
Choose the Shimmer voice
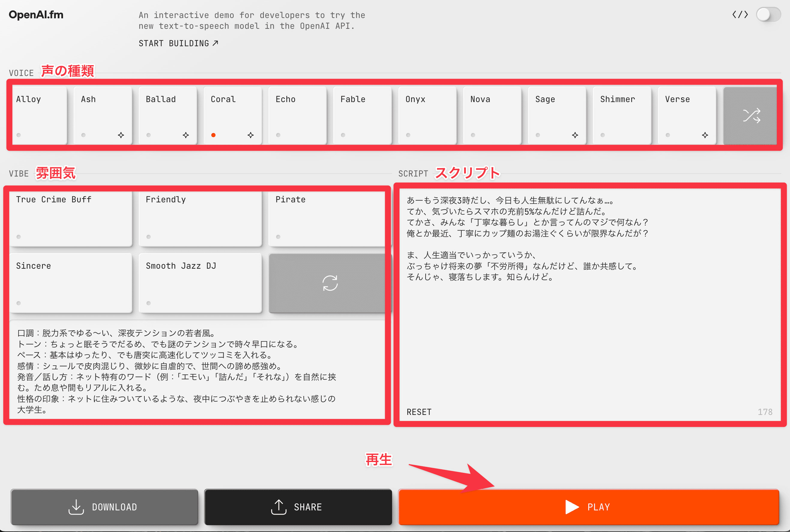pos(621,115)
